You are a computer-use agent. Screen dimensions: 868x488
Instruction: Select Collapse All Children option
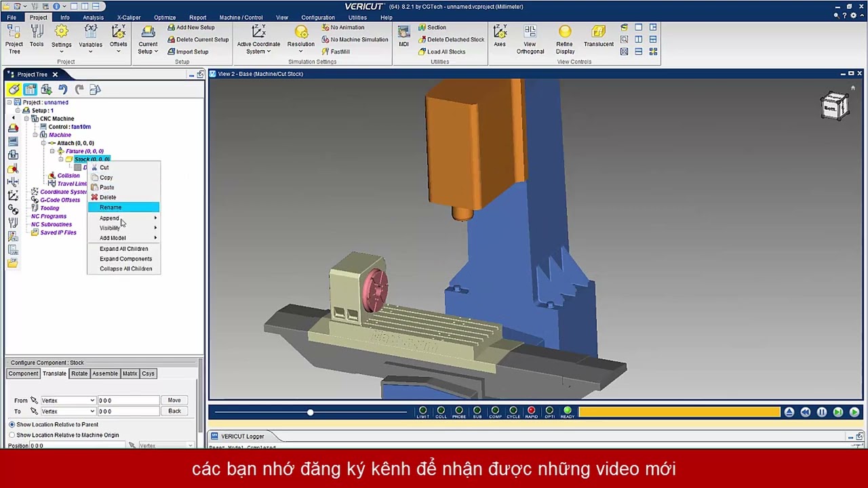tap(123, 269)
